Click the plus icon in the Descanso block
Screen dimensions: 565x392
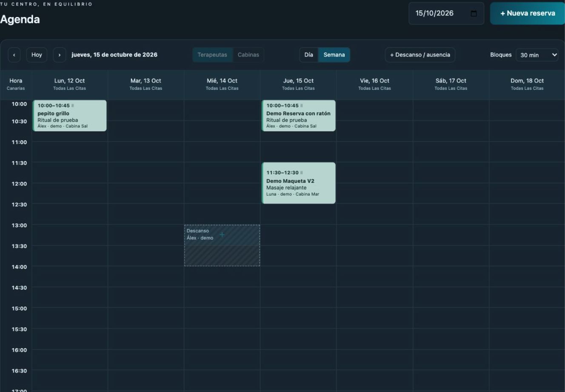[222, 235]
